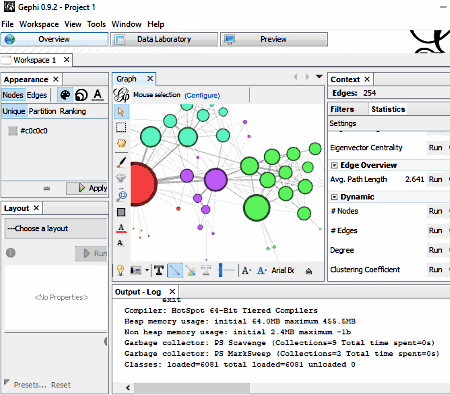Select the Partition tab
The image size is (450, 395).
click(x=42, y=111)
